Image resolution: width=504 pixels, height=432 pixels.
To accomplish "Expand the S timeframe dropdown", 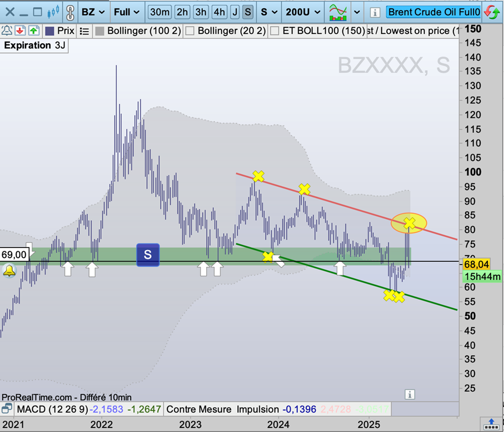I will 269,12.
